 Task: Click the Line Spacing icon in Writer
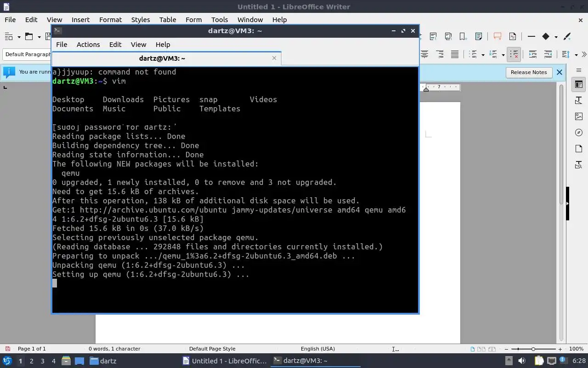coord(566,54)
